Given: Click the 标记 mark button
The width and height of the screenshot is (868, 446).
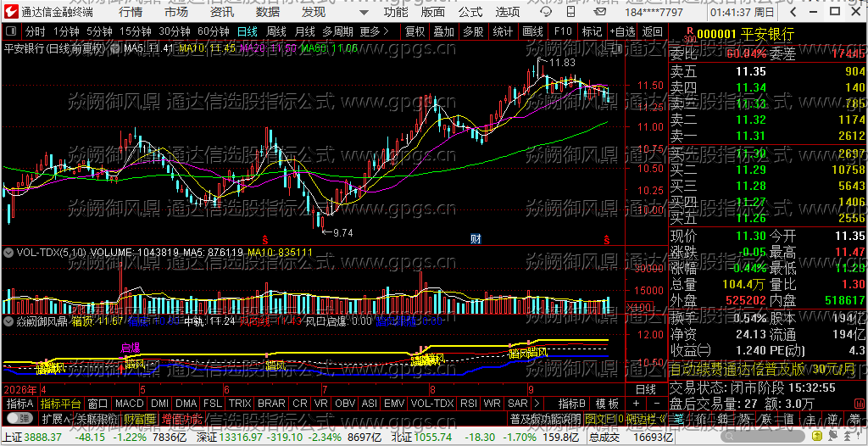Looking at the screenshot, I should click(x=593, y=31).
